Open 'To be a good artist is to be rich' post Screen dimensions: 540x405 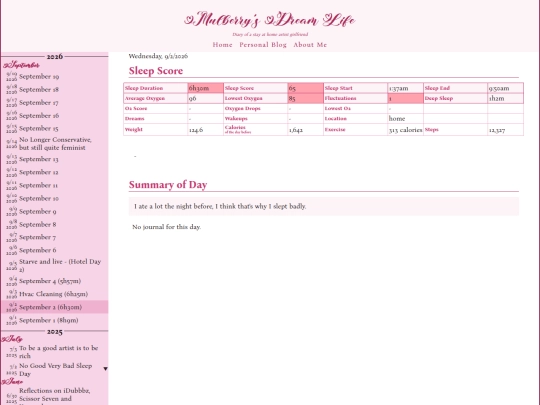[59, 352]
